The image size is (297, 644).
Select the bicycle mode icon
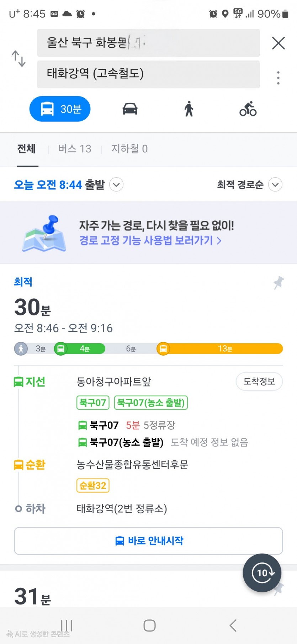point(248,109)
